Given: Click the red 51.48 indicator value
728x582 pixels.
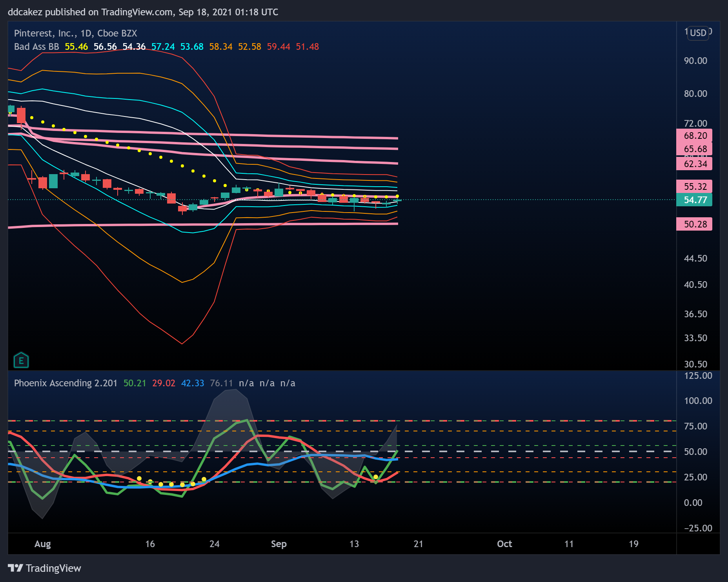Looking at the screenshot, I should [308, 47].
